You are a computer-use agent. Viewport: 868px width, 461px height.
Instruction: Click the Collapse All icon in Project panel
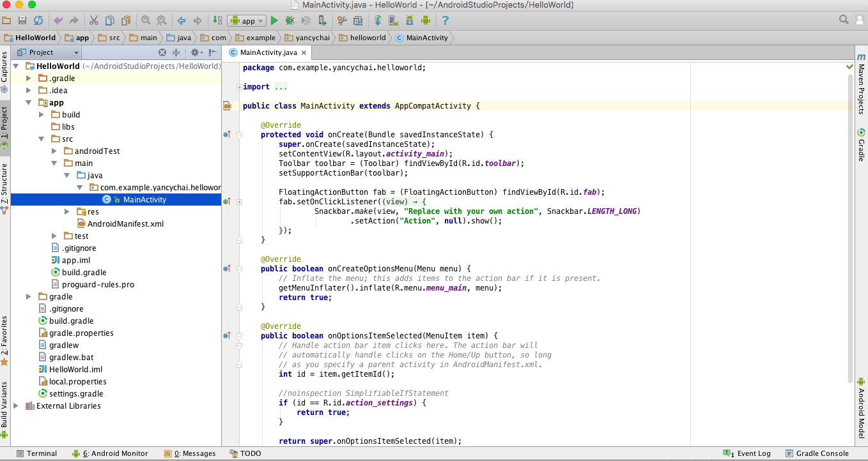[176, 52]
